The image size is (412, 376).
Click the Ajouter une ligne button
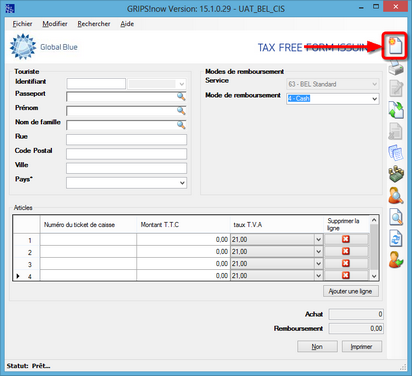tap(351, 291)
